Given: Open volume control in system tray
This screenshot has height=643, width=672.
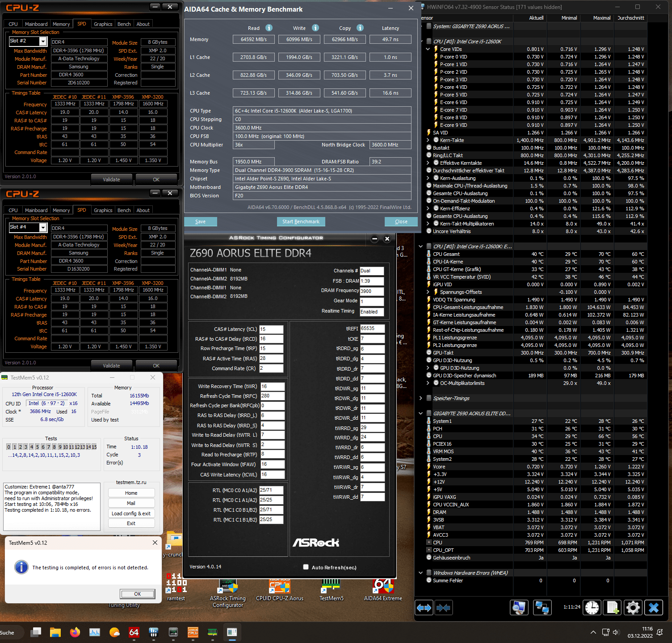Looking at the screenshot, I should pyautogui.click(x=616, y=632).
